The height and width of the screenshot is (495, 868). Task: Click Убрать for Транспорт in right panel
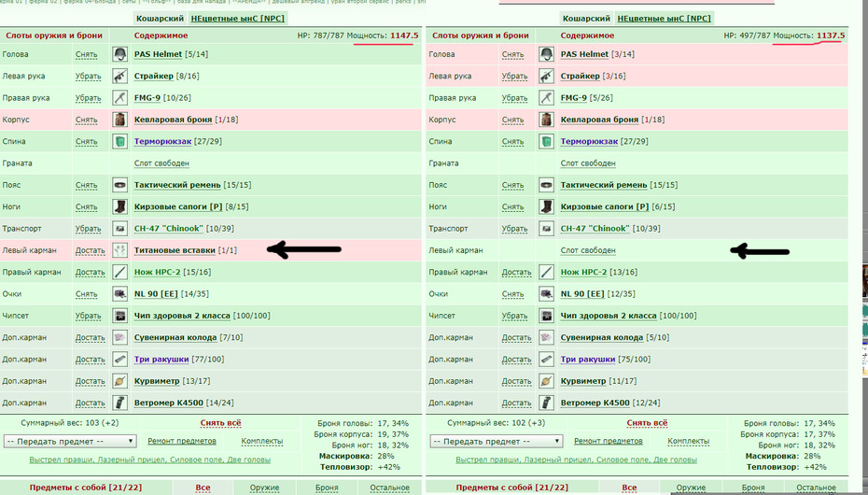click(x=514, y=229)
